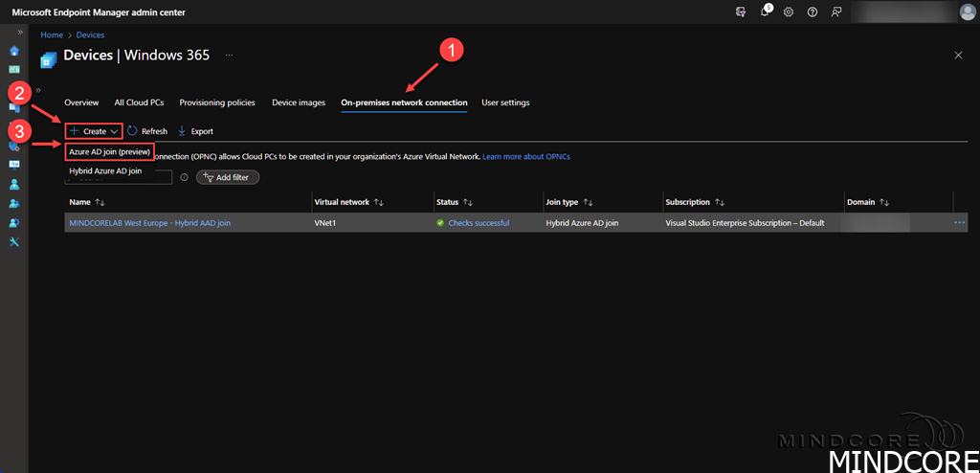Open portal settings gear icon
This screenshot has height=473, width=980.
pos(789,11)
